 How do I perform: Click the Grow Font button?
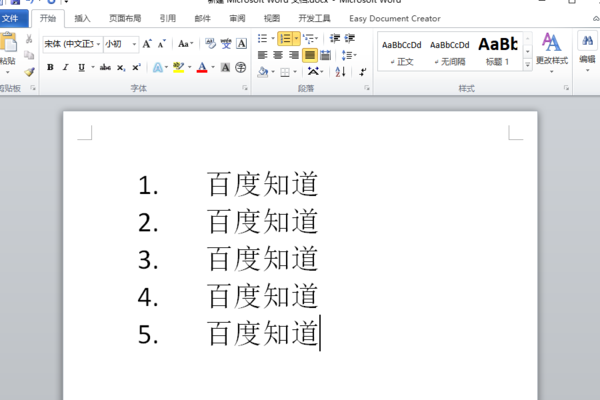click(147, 44)
